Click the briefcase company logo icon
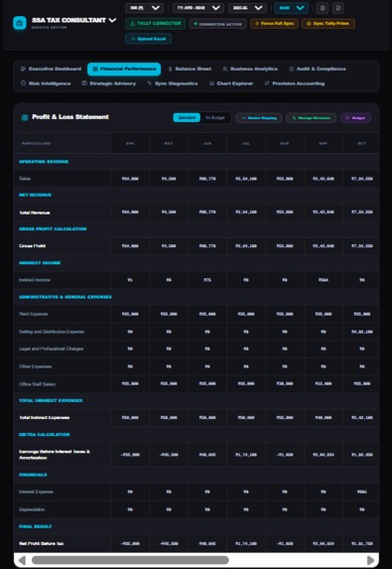This screenshot has height=569, width=392. pos(20,23)
